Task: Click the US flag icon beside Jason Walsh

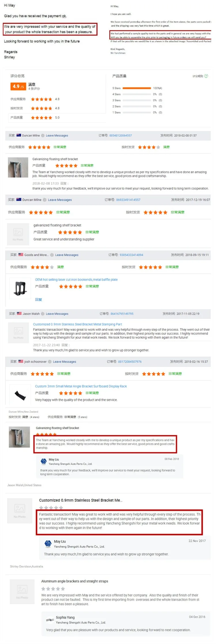Action: coord(19,313)
